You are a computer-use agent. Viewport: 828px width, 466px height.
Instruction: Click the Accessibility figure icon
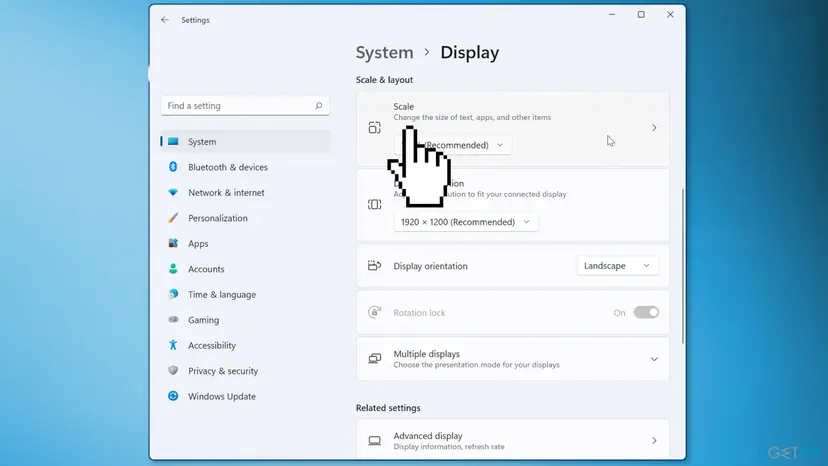point(173,345)
